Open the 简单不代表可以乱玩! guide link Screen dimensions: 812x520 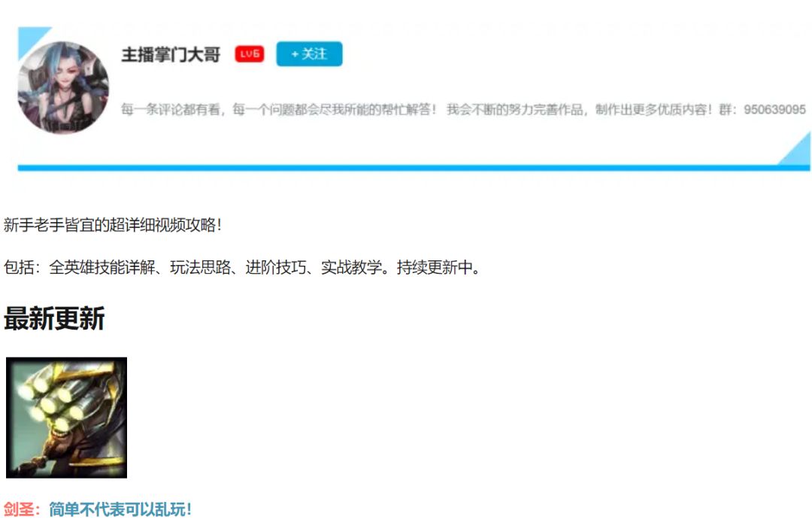120,509
